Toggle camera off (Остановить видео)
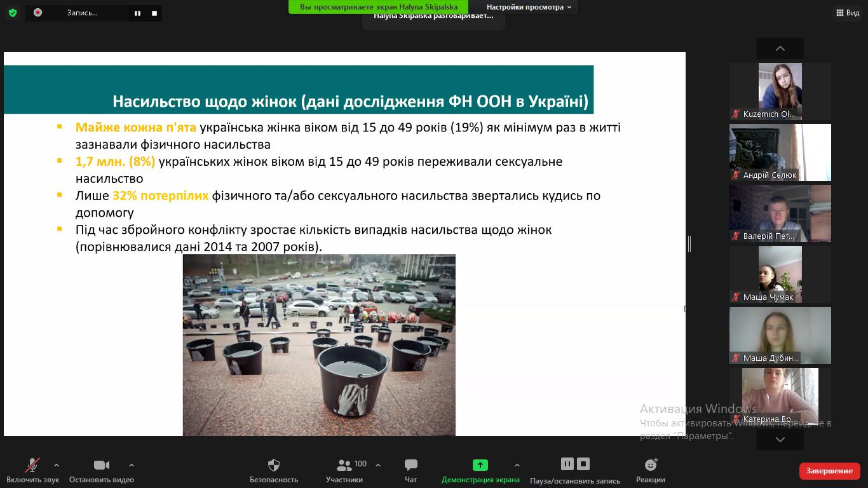Image resolution: width=868 pixels, height=488 pixels. click(x=102, y=465)
